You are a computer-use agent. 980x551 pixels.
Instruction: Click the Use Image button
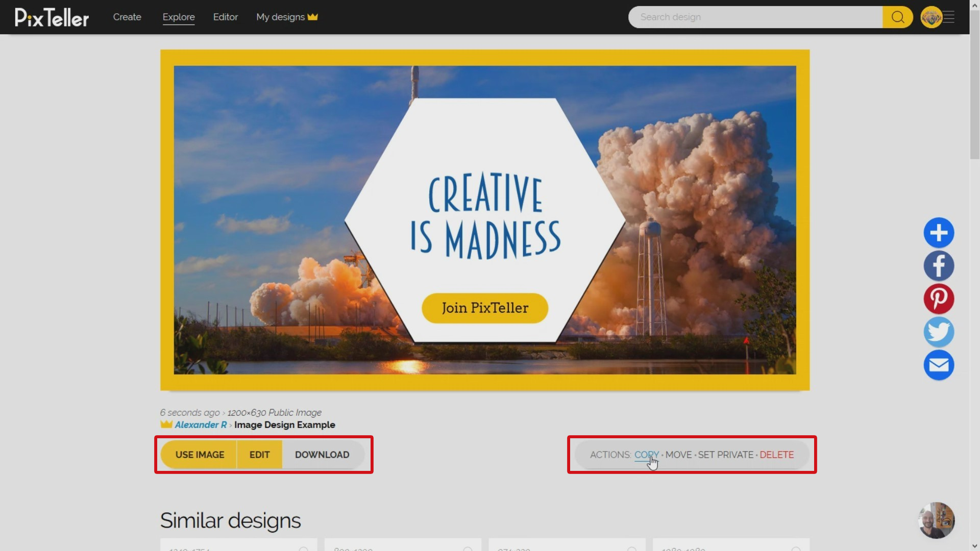pyautogui.click(x=199, y=455)
